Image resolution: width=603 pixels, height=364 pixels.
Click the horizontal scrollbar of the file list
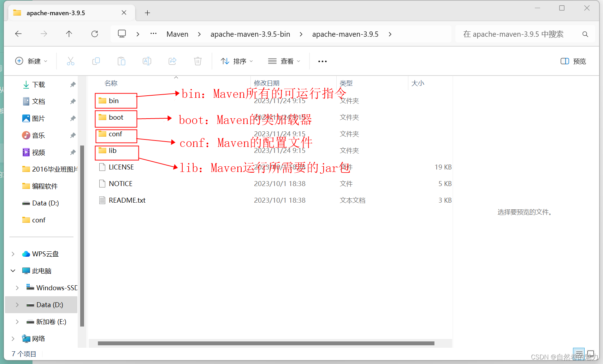click(266, 343)
